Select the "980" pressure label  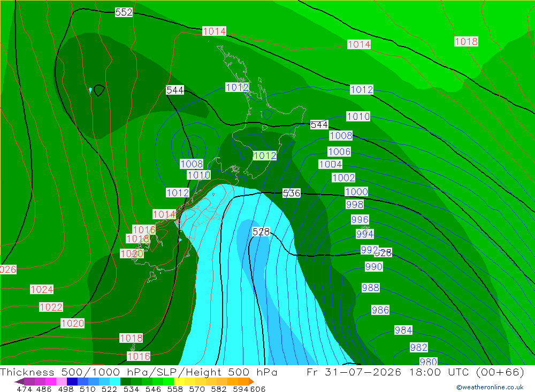pos(428,362)
